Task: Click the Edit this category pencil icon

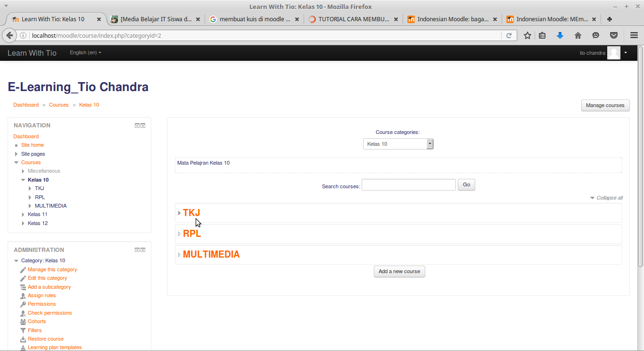Action: coord(23,278)
